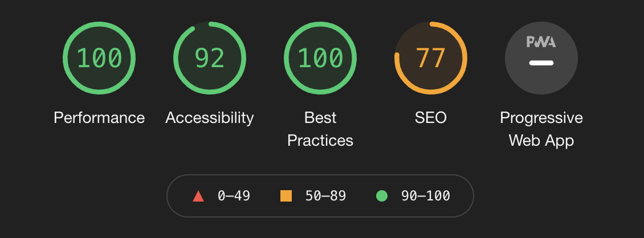Open the orange SEO gauge showing 77
The height and width of the screenshot is (238, 644).
pos(430,58)
